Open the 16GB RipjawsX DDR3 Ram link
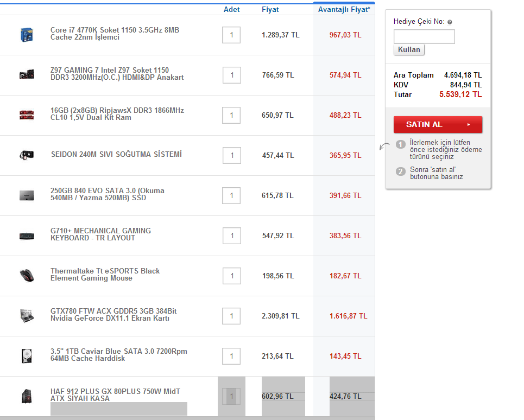Image resolution: width=524 pixels, height=420 pixels. 117,114
